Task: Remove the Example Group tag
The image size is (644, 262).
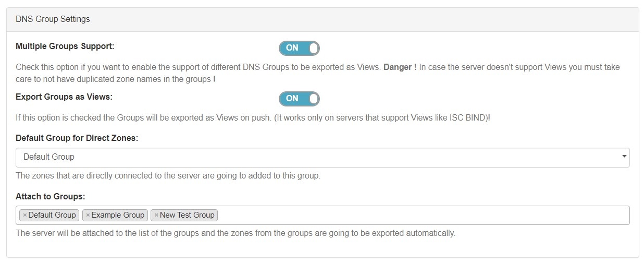Action: (x=88, y=215)
